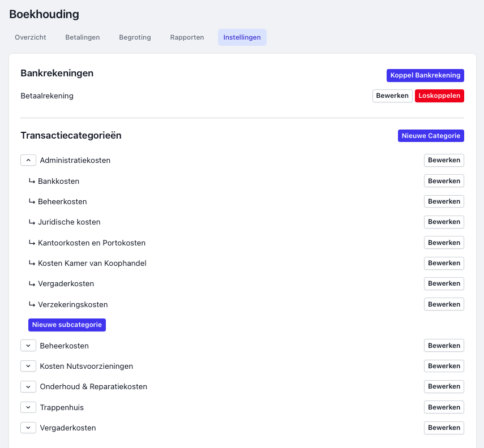Open the Rapporten tab
Screen dimensions: 484x448
(x=187, y=37)
